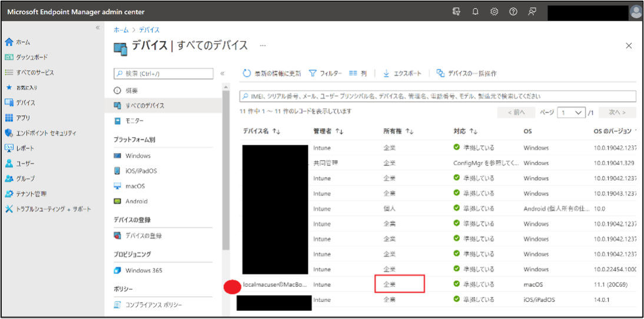Sort by 所有権 column

[398, 131]
